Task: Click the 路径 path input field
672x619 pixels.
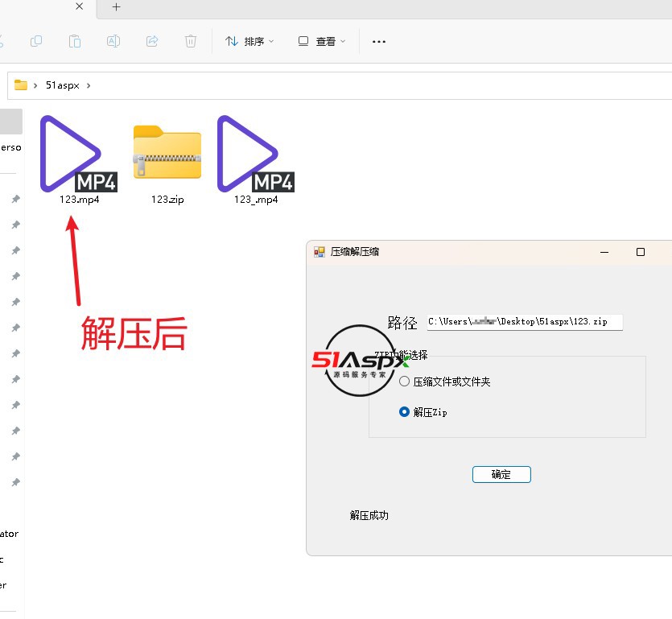Action: (525, 322)
